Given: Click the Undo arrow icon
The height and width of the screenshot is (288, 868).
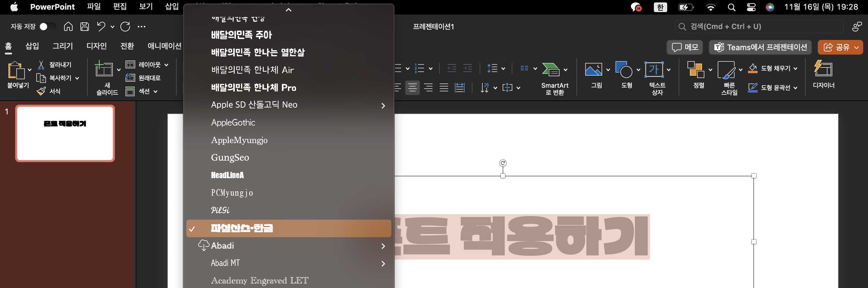Looking at the screenshot, I should 101,26.
